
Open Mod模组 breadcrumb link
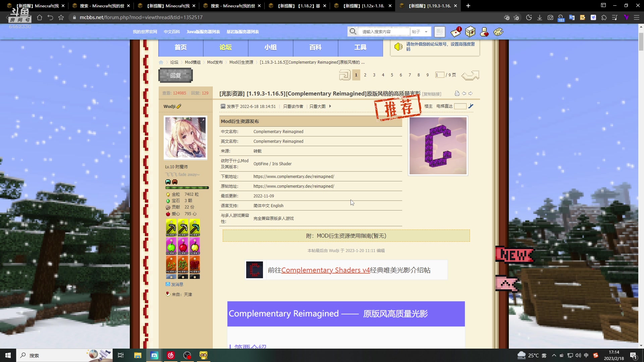tap(193, 62)
